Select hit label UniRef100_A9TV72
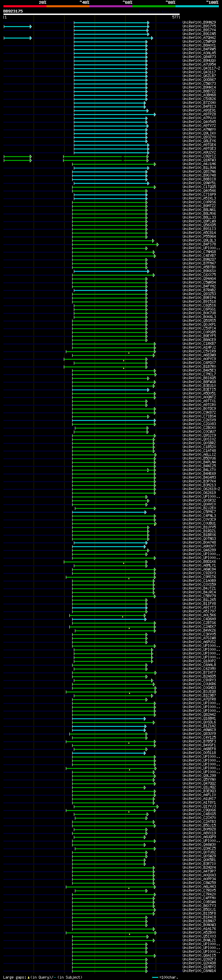Screen dimensions: 222x980 click(199, 125)
